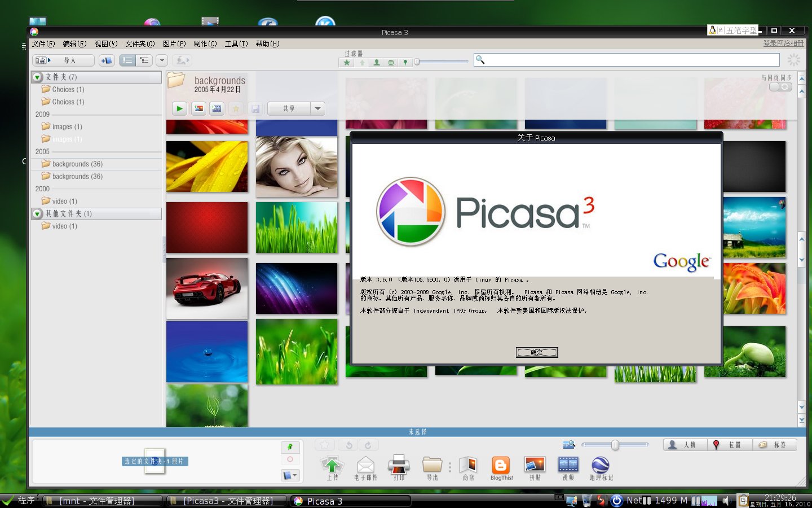Click the 地理标记 geotag globe icon
812x508 pixels.
(x=601, y=465)
